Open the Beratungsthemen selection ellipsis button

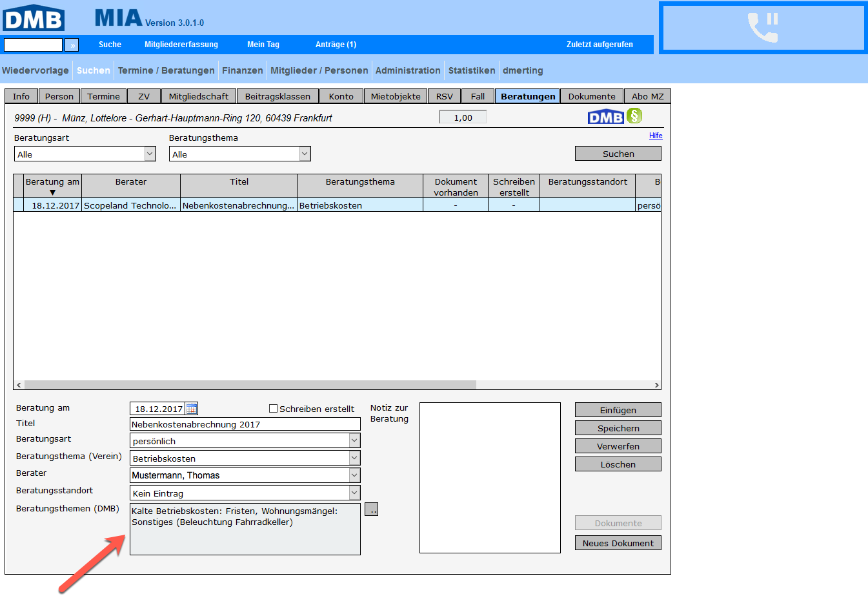371,509
